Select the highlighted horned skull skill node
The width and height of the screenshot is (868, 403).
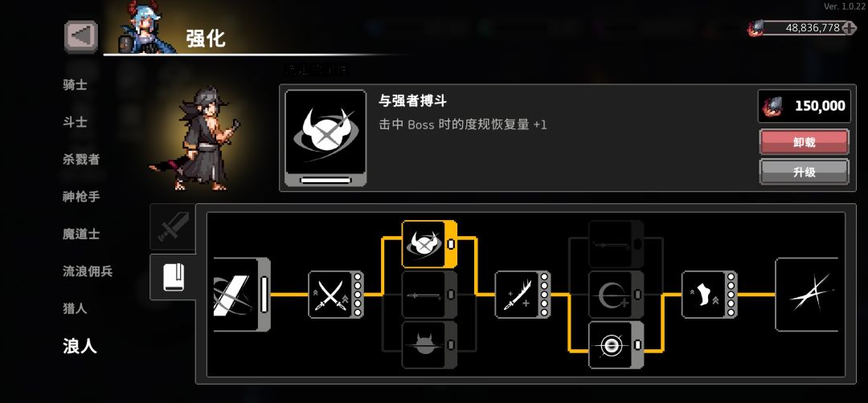click(x=429, y=244)
